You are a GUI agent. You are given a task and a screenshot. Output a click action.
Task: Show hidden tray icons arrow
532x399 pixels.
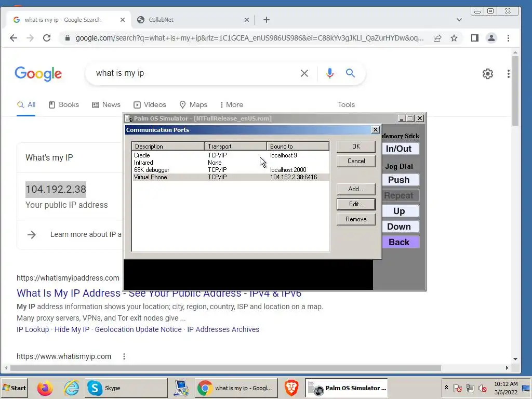click(x=446, y=387)
